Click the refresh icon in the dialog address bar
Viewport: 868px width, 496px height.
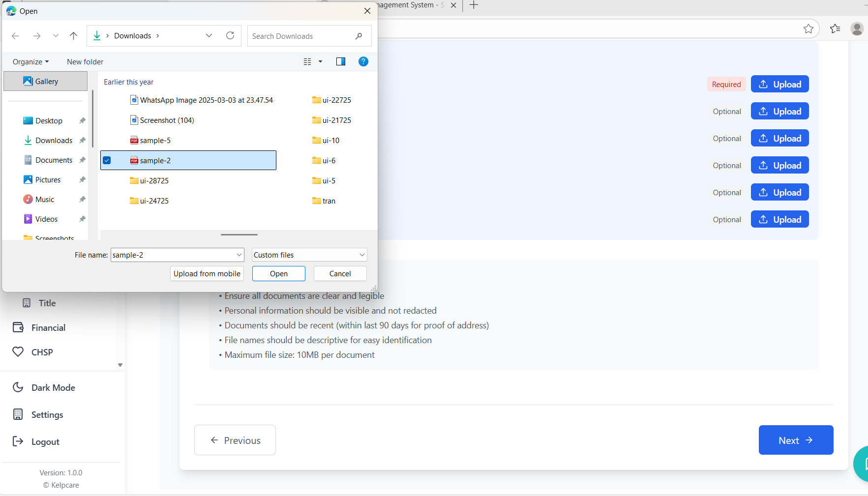[230, 35]
